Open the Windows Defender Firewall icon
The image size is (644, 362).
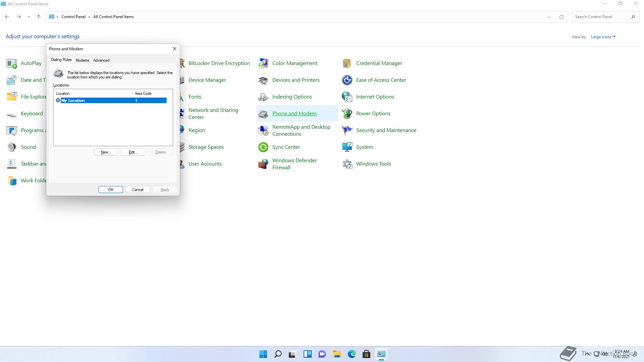pyautogui.click(x=263, y=164)
